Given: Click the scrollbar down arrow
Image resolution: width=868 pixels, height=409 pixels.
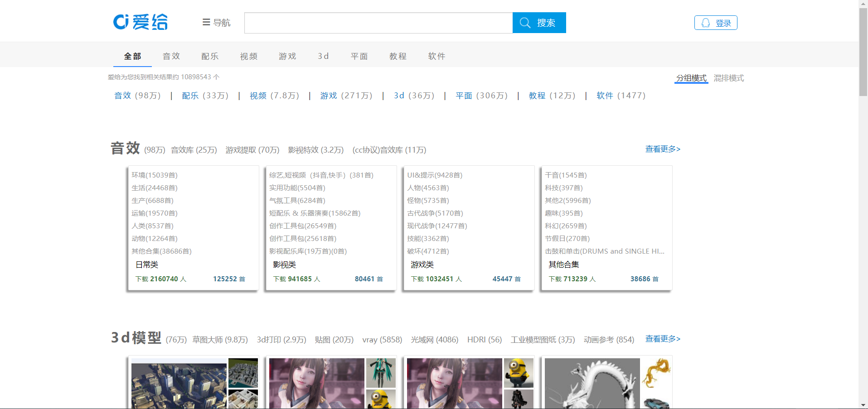Looking at the screenshot, I should pos(863,405).
